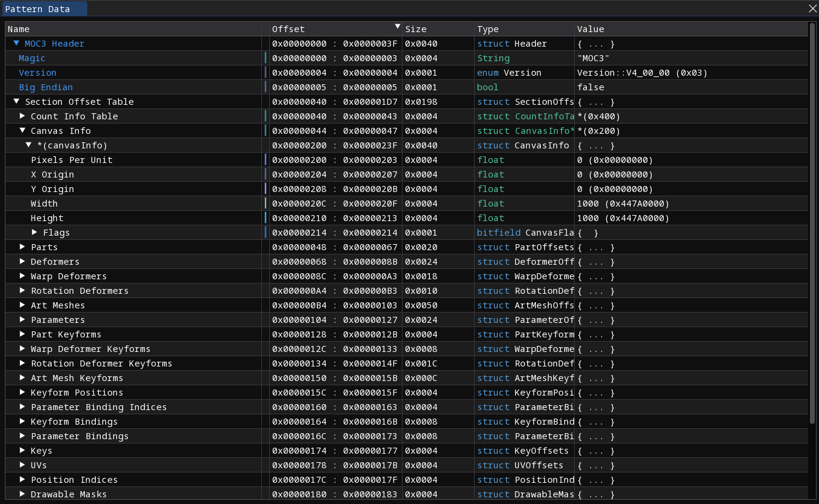Expand the Count Info Table entry
Viewport: 819px width, 504px height.
pos(22,116)
